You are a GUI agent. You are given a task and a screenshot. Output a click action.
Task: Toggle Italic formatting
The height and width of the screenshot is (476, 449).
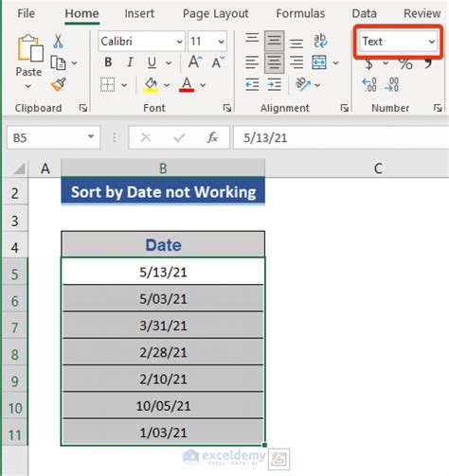tap(130, 62)
